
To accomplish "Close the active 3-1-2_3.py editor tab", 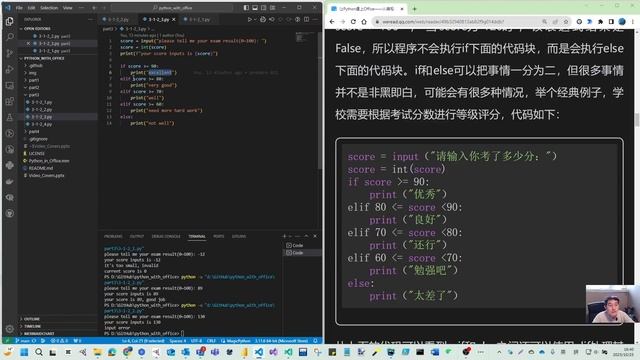I will tap(174, 19).
